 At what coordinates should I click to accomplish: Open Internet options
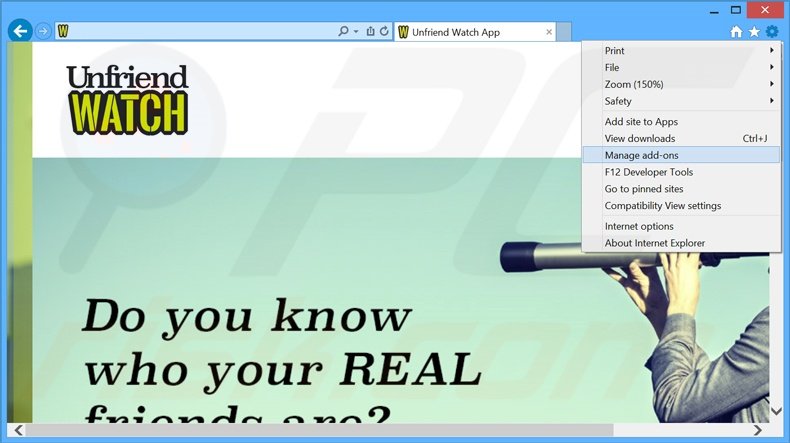pyautogui.click(x=681, y=226)
